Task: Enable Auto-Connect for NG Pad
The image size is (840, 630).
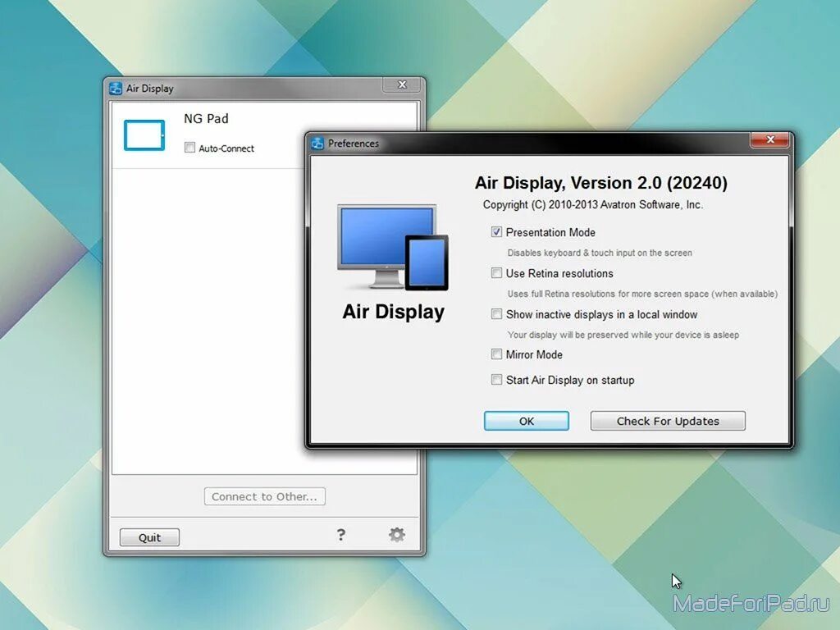Action: 189,148
